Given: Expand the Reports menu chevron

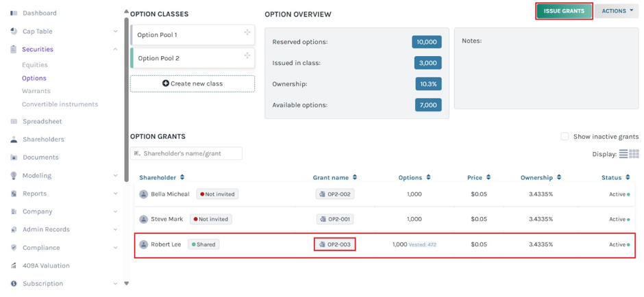Looking at the screenshot, I should pos(115,194).
